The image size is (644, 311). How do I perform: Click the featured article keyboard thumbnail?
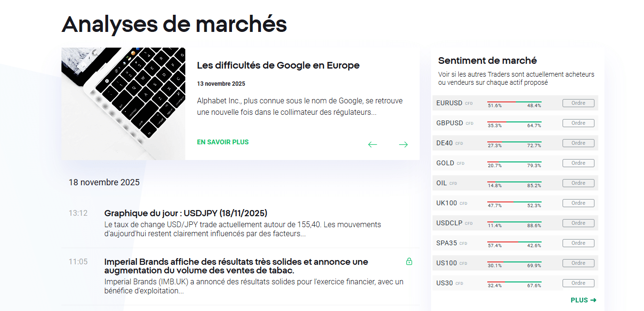123,103
